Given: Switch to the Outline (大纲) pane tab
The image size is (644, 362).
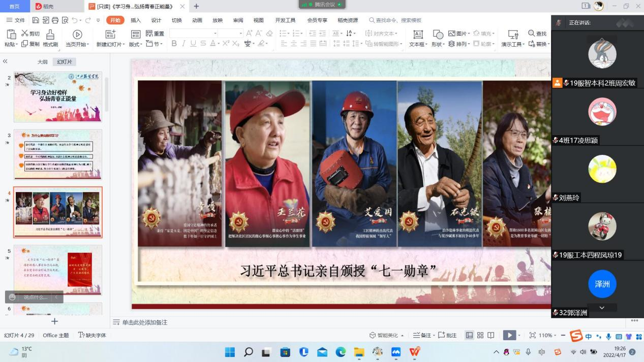Looking at the screenshot, I should point(42,62).
